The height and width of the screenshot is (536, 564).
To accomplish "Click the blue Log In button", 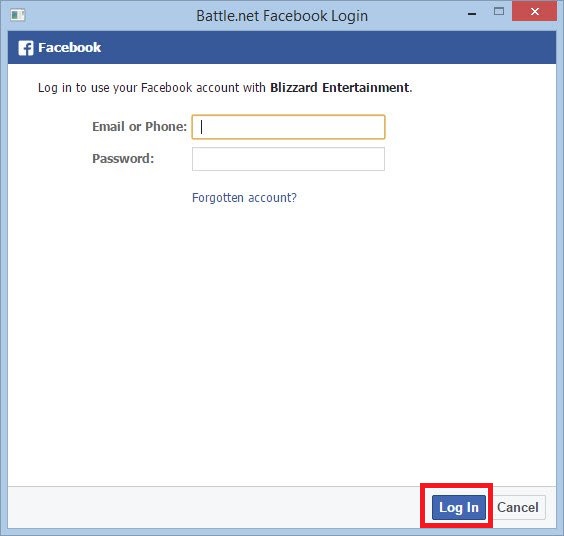I will click(x=459, y=507).
